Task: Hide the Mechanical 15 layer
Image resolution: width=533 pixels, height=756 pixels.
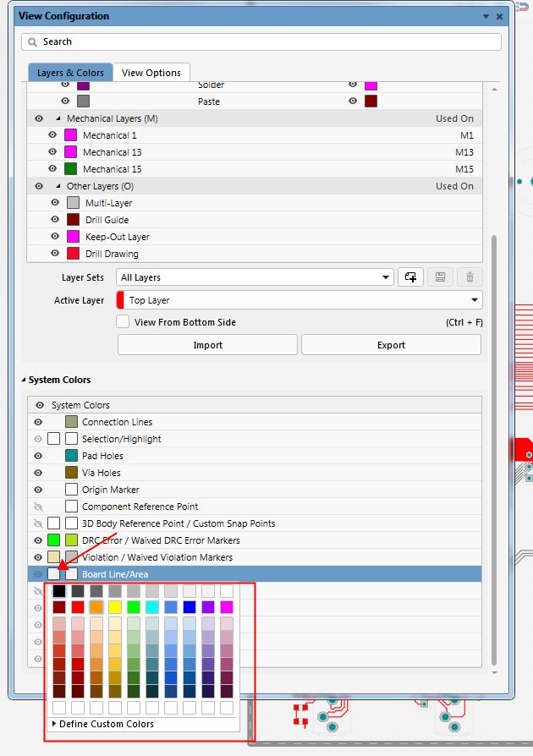Action: [52, 169]
